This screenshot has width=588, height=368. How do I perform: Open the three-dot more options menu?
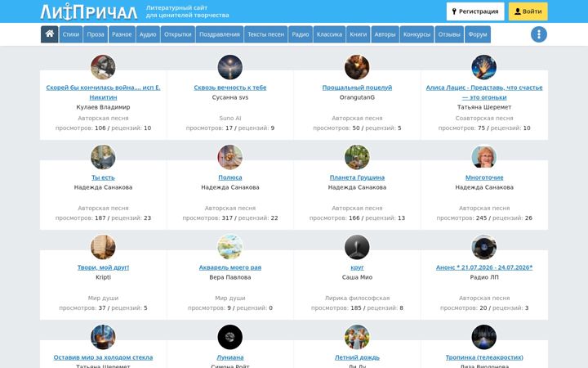click(x=538, y=34)
